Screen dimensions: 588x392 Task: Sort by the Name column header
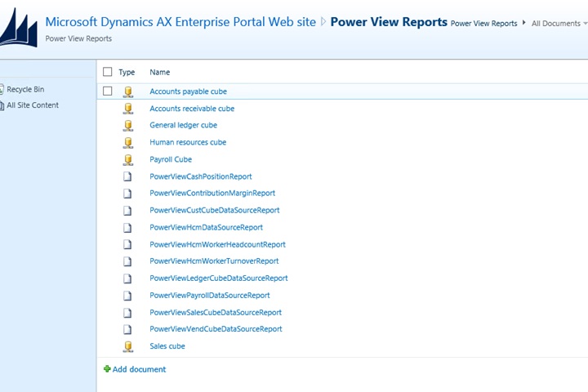[x=159, y=72]
